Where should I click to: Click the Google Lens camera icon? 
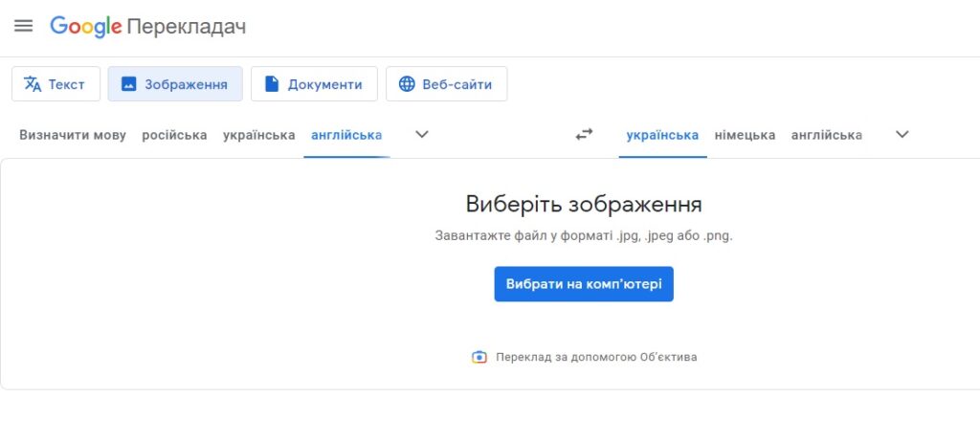click(x=479, y=357)
